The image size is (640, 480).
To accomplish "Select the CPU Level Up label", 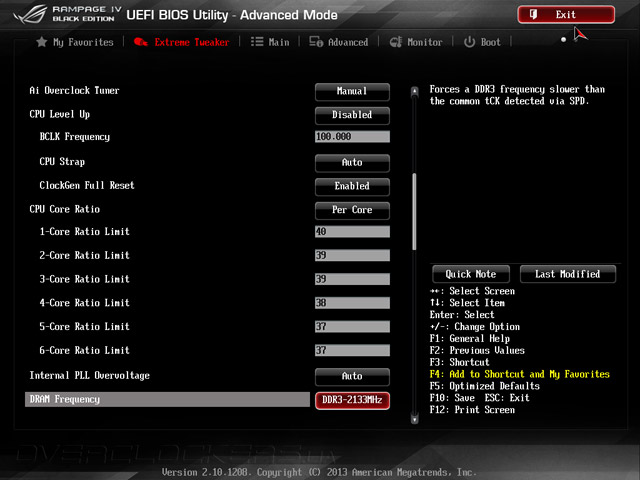I will click(x=60, y=114).
